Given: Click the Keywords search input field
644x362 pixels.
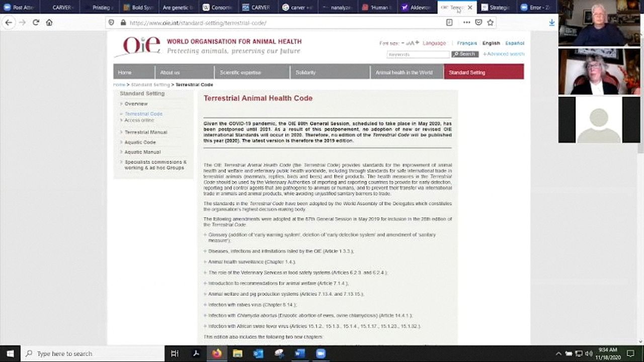Looking at the screenshot, I should click(x=418, y=54).
